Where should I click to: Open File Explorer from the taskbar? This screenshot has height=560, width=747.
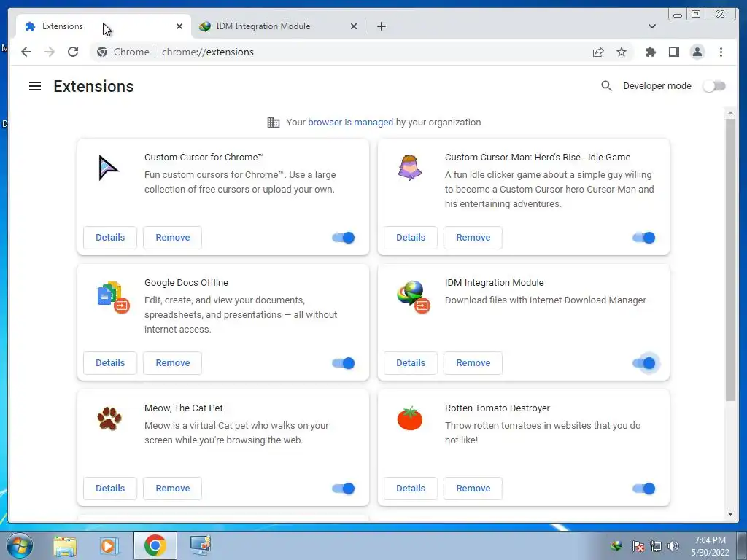(65, 545)
